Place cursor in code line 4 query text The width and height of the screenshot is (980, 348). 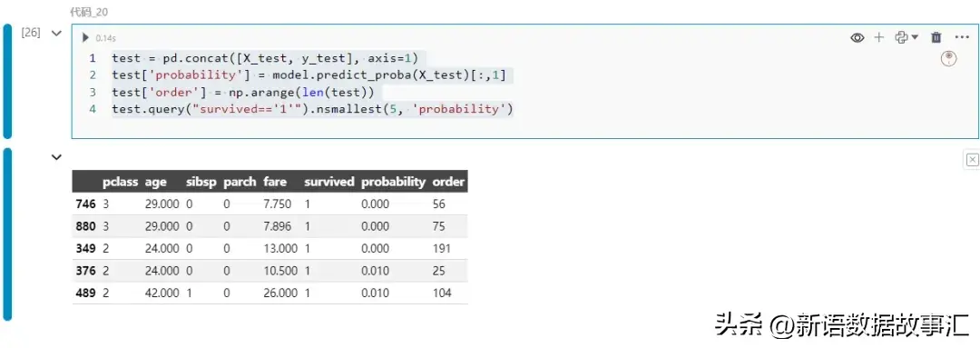312,110
